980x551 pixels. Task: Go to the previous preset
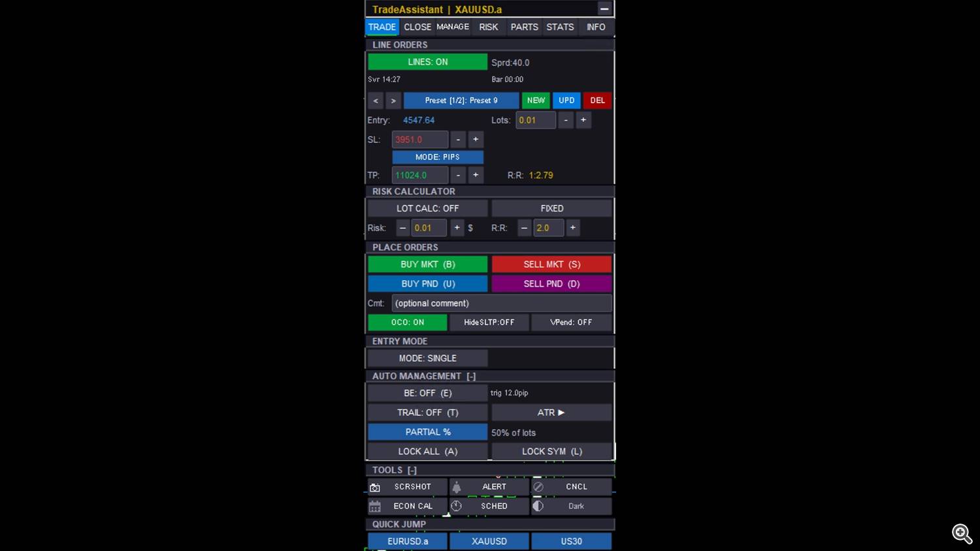(x=376, y=101)
